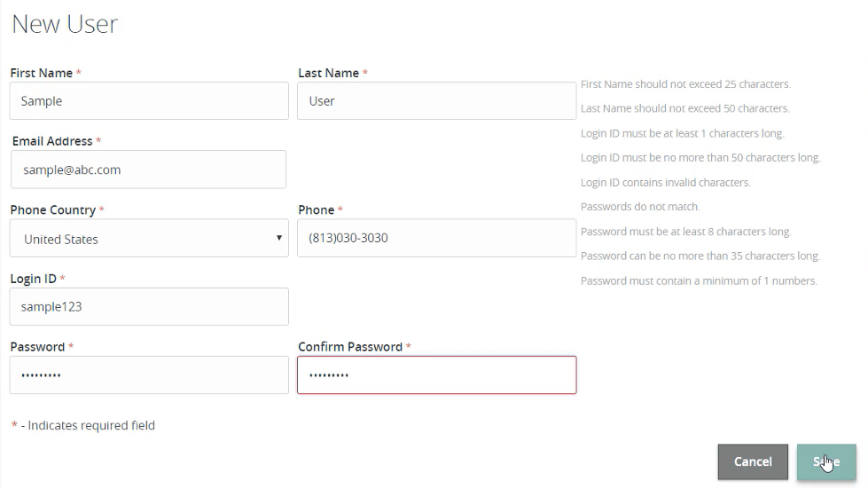Click the "Login ID" label text
The height and width of the screenshot is (489, 868).
(33, 279)
